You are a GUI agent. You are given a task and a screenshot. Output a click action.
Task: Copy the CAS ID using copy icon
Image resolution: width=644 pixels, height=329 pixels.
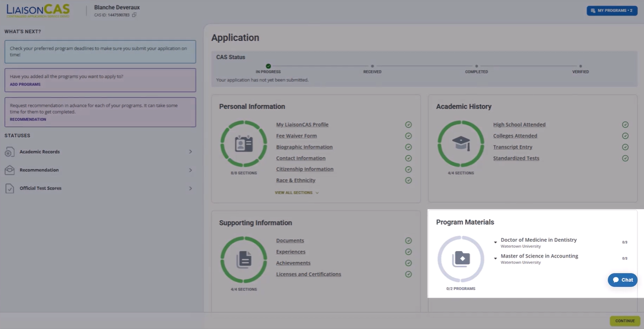click(135, 15)
